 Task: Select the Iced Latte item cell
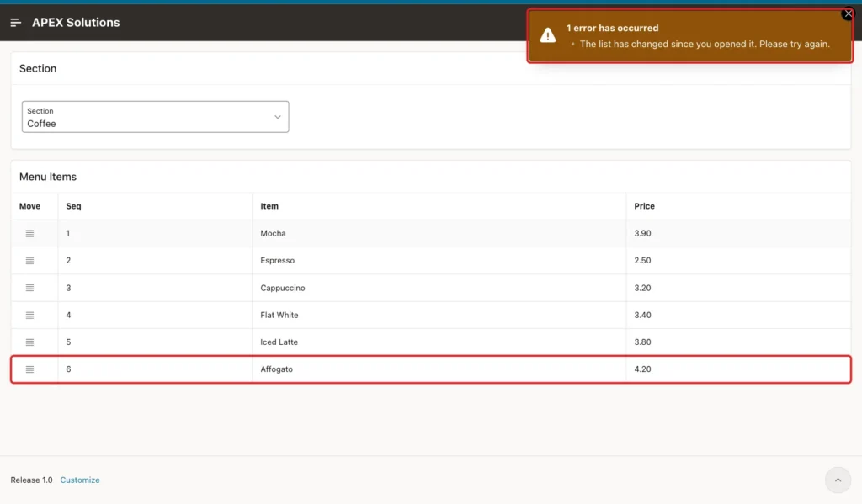click(x=439, y=342)
